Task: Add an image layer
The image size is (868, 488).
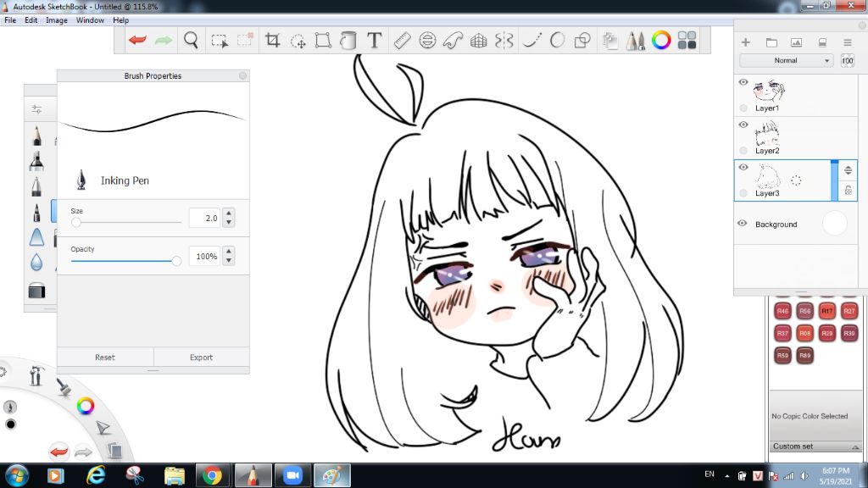Action: point(797,42)
